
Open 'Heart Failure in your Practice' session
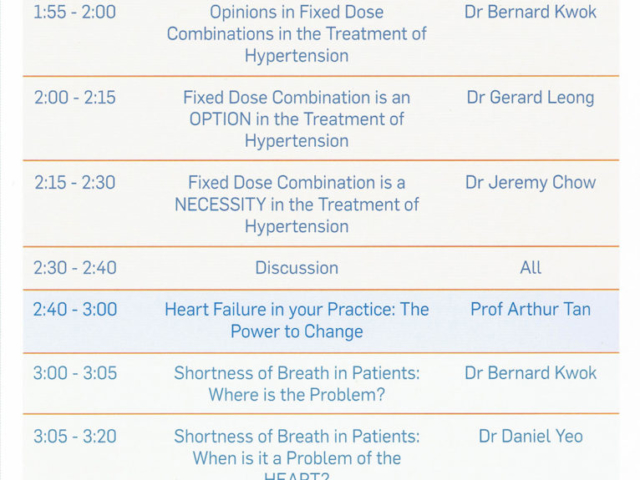coord(297,320)
